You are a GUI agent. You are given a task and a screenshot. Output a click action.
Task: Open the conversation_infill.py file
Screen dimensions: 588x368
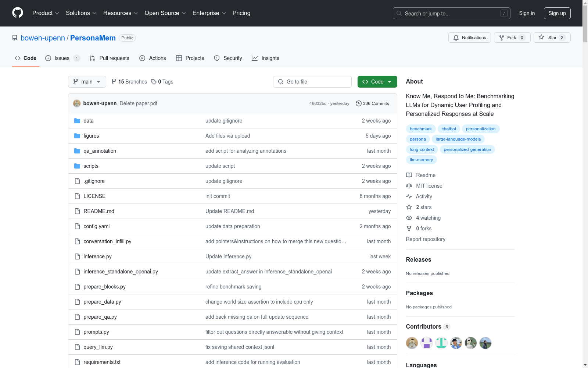coord(107,241)
